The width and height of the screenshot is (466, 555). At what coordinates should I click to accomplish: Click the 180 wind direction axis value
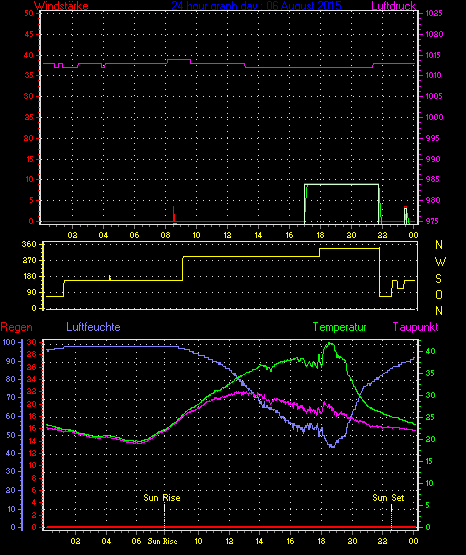tap(29, 276)
